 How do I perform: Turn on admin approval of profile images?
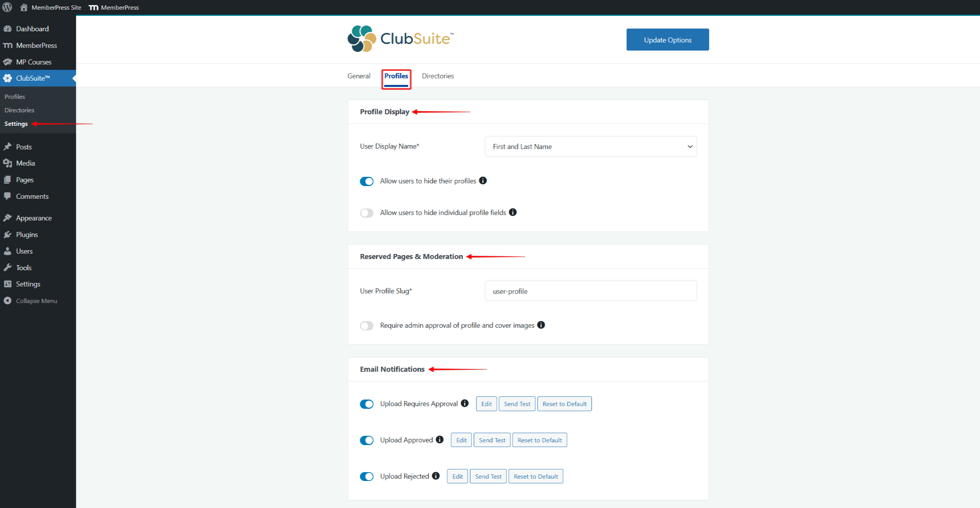tap(367, 326)
